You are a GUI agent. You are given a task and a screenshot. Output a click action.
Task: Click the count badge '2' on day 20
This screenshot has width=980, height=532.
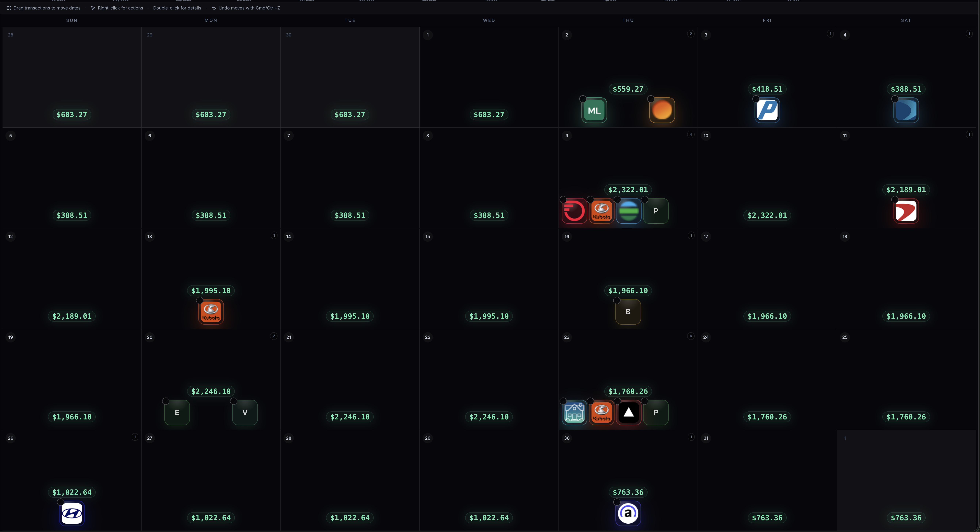pos(273,336)
